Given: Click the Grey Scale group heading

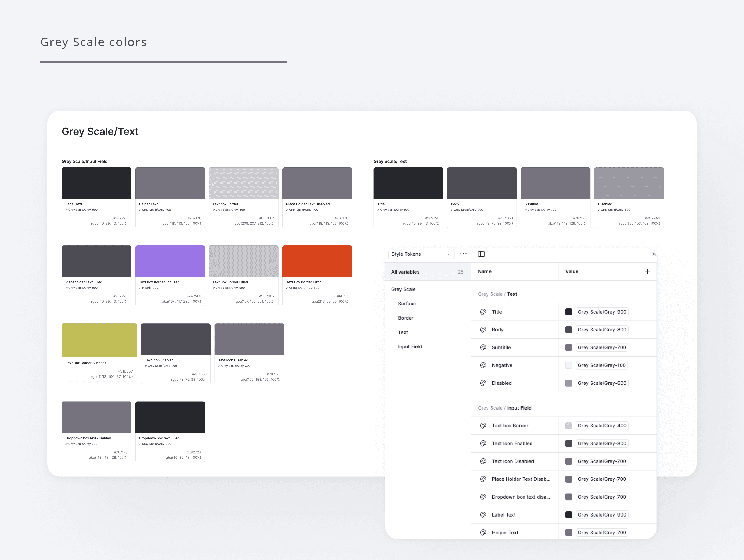Looking at the screenshot, I should (x=403, y=289).
